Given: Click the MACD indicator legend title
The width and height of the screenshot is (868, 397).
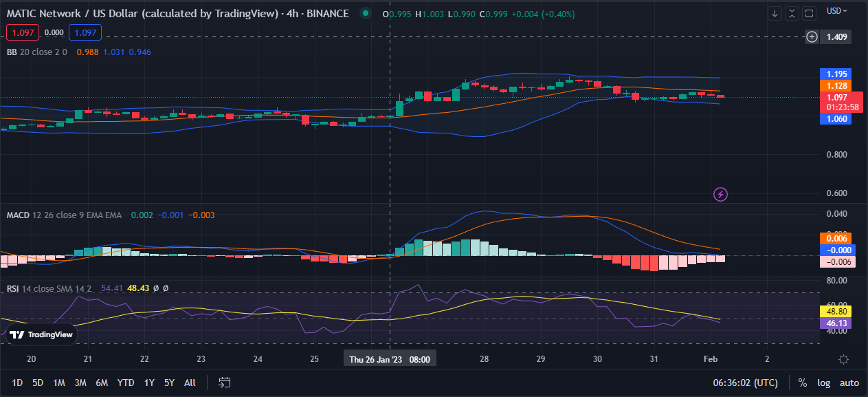Looking at the screenshot, I should click(19, 215).
